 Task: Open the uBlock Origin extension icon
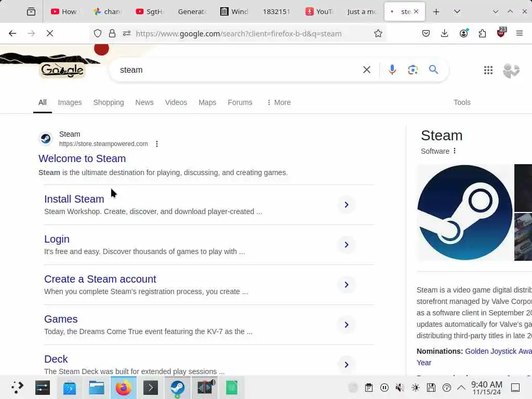pyautogui.click(x=501, y=33)
